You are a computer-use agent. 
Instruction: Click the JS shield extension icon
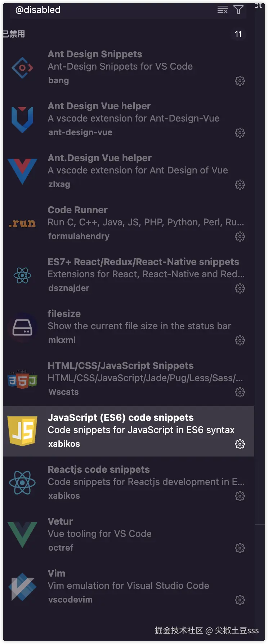pos(22,431)
